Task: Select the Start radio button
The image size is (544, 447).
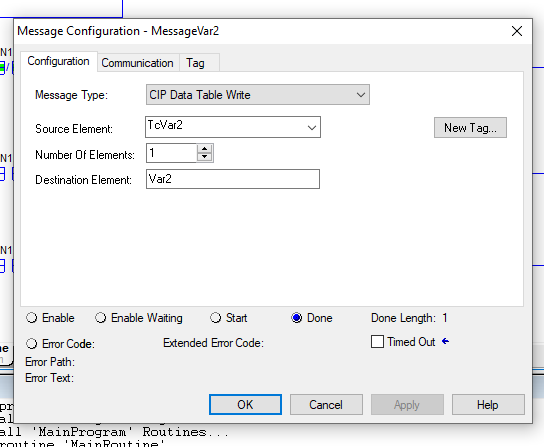Action: pos(215,318)
